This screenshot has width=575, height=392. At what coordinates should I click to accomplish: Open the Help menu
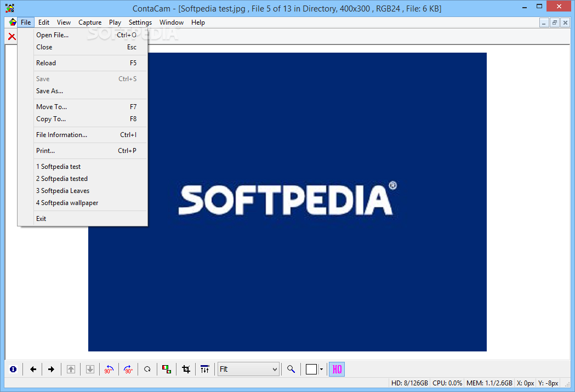pos(198,22)
